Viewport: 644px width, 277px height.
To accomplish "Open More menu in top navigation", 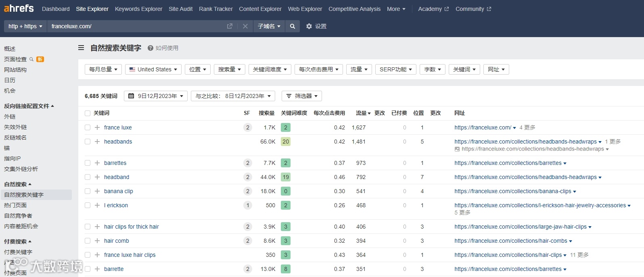I will [396, 9].
